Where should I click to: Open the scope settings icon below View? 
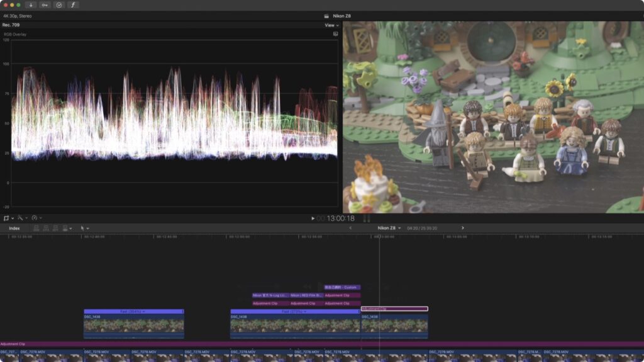click(336, 34)
